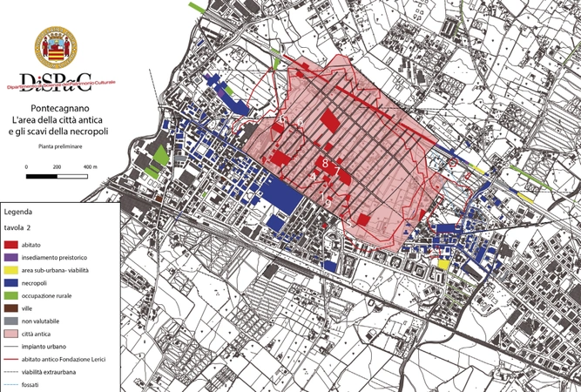Click the red 'abitato antico Fondazione Lerici' line
Image resolution: width=581 pixels, height=392 pixels.
click(x=10, y=359)
